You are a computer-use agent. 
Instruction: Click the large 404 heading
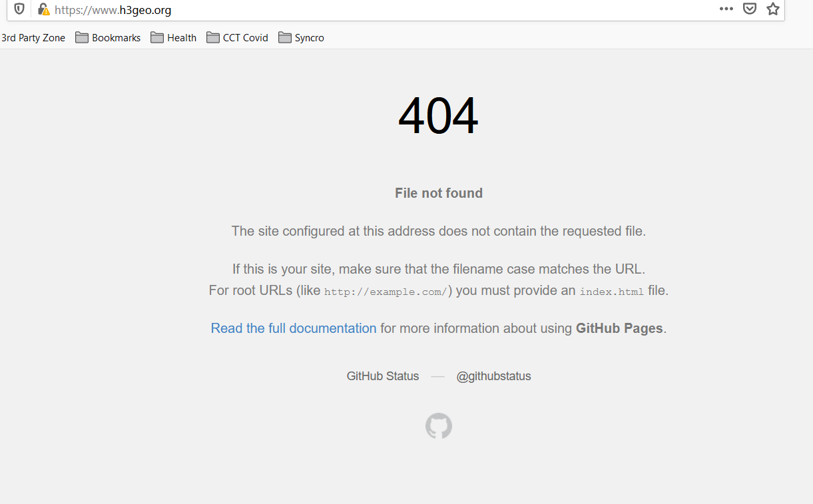coord(438,116)
